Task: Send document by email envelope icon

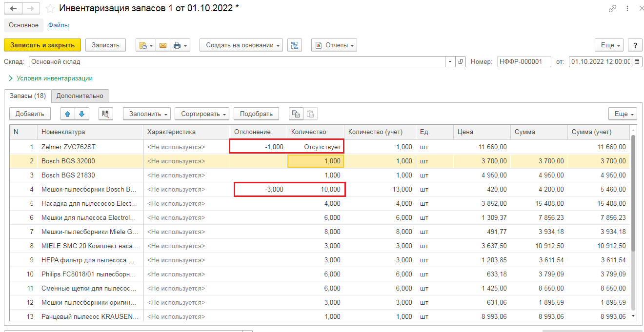Action: click(162, 45)
